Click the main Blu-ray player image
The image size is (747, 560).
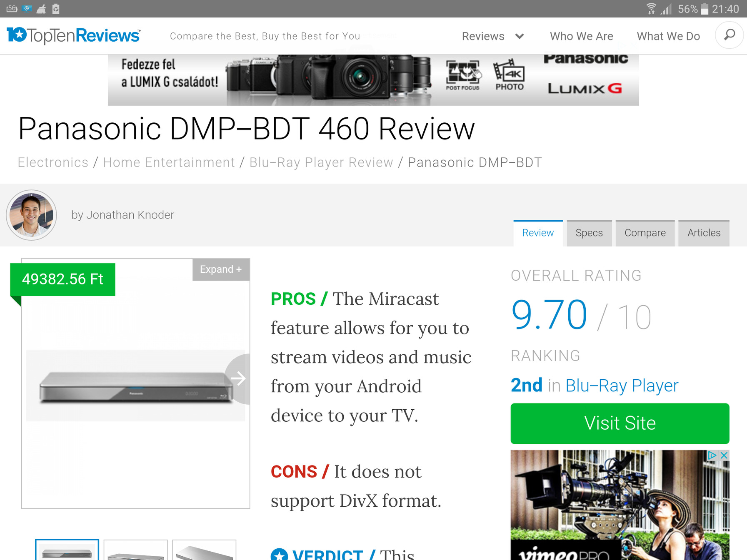pyautogui.click(x=135, y=386)
